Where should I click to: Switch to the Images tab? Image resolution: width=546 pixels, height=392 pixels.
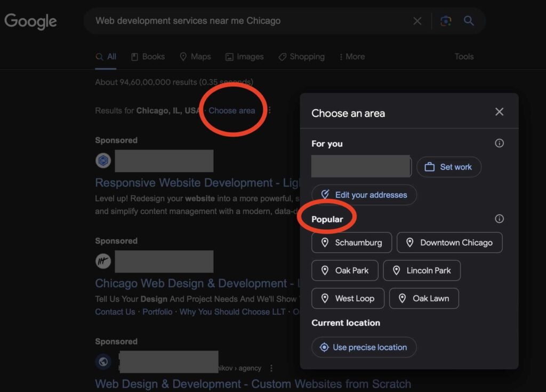245,57
